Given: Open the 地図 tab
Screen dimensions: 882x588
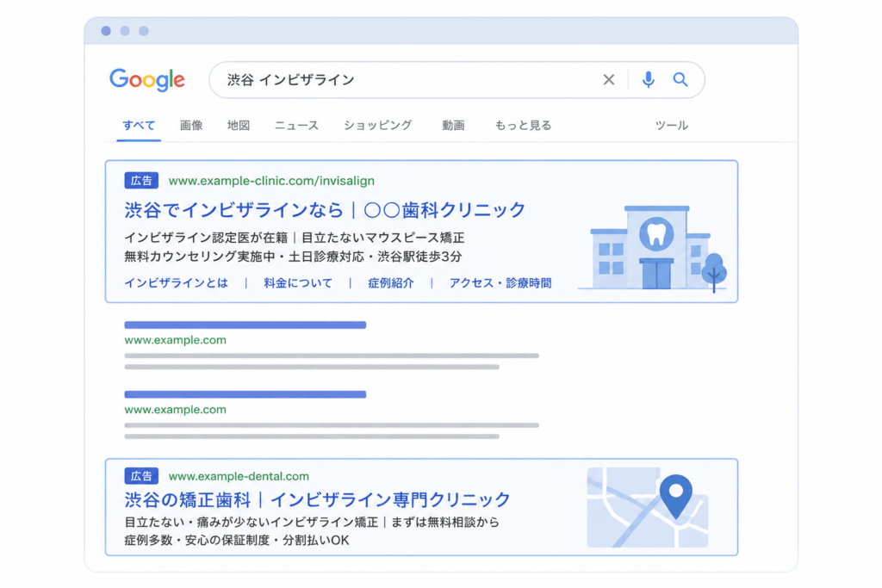Looking at the screenshot, I should pos(239,126).
